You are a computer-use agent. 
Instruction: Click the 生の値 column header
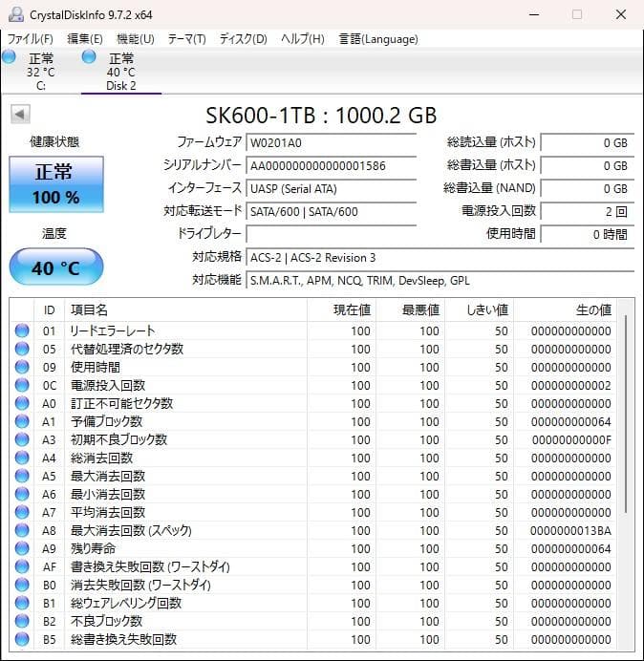tap(565, 310)
